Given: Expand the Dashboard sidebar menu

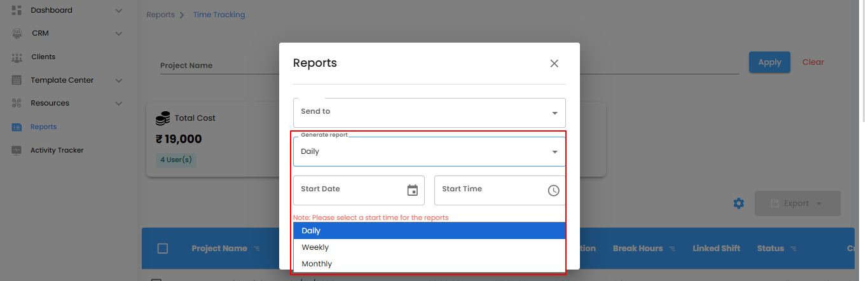Looking at the screenshot, I should (118, 10).
